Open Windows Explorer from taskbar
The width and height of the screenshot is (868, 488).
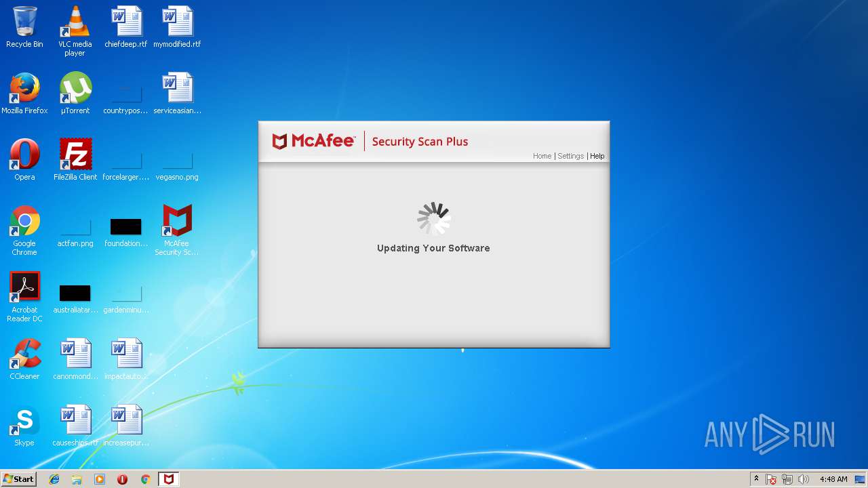click(x=77, y=479)
